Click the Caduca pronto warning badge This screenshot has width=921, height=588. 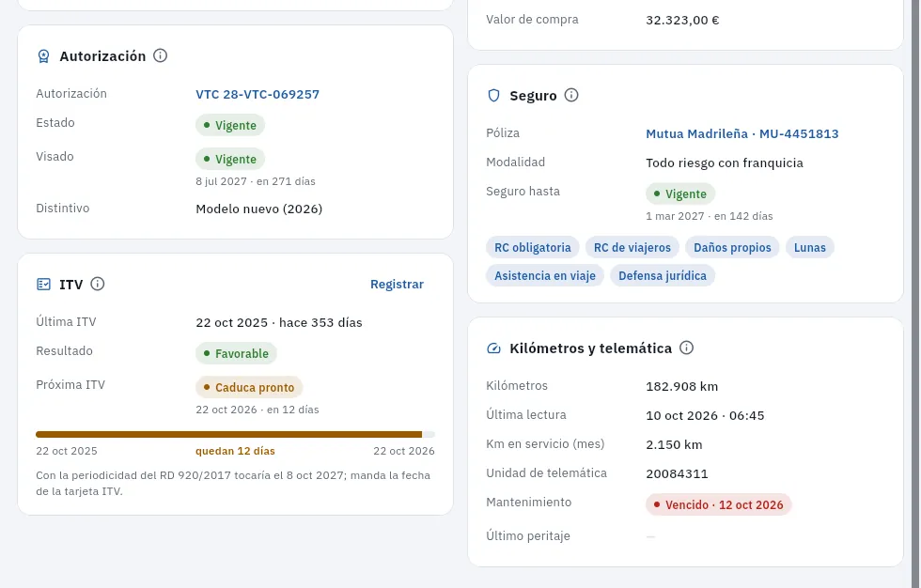point(249,388)
